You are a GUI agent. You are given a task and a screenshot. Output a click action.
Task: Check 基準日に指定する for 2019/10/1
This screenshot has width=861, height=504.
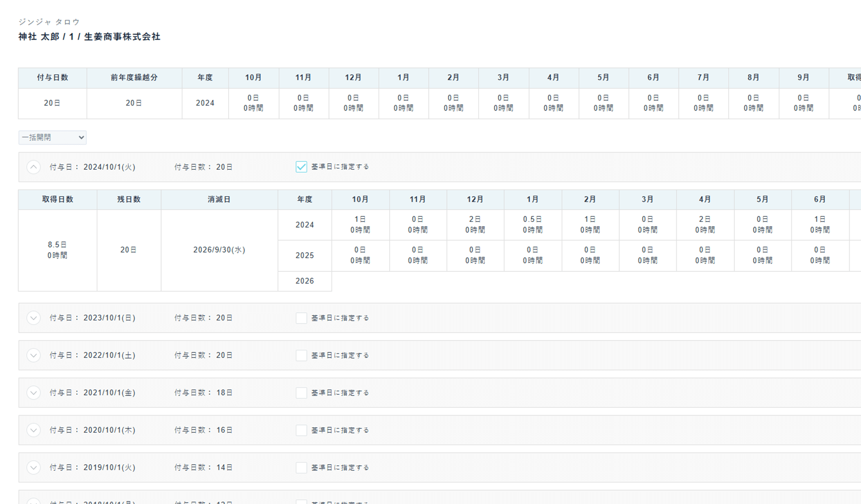[x=301, y=467]
